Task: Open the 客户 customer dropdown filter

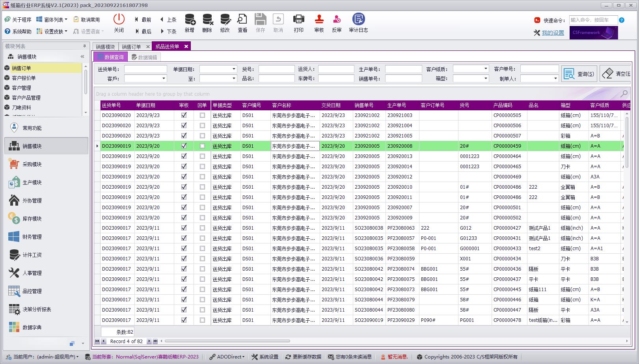Action: pos(164,79)
